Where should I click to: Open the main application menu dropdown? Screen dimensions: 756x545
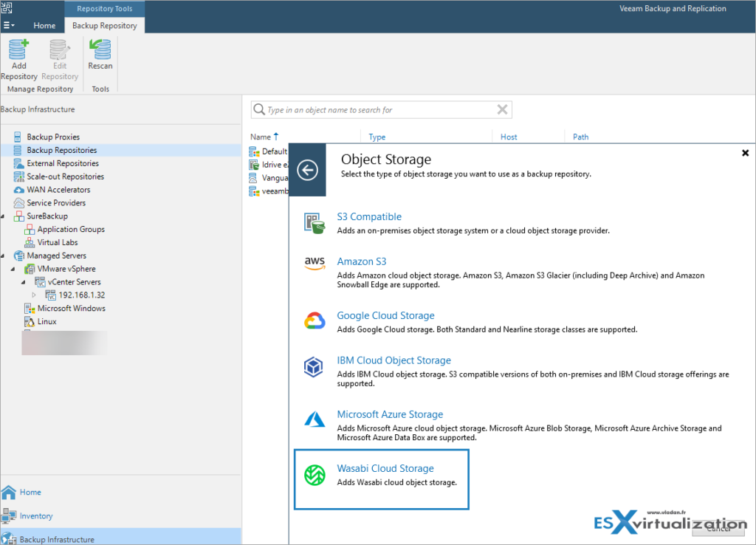(x=9, y=25)
